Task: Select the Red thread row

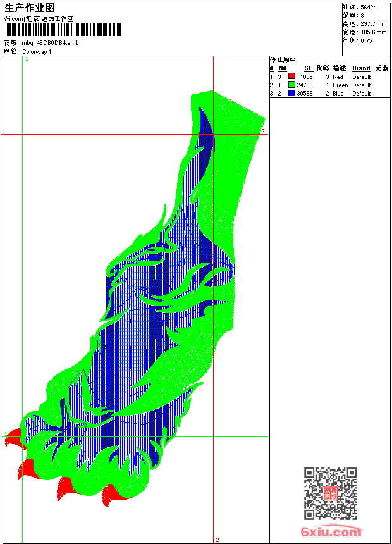Action: coord(329,77)
